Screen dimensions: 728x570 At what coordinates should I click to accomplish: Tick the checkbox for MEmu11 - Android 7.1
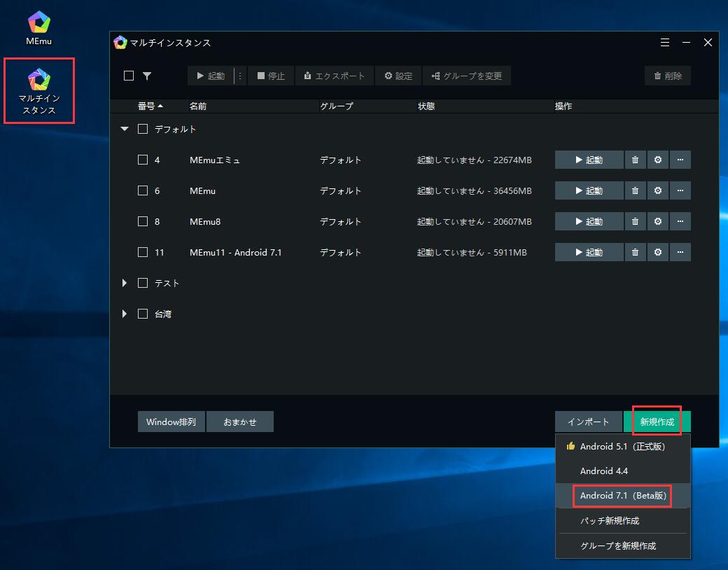click(143, 252)
